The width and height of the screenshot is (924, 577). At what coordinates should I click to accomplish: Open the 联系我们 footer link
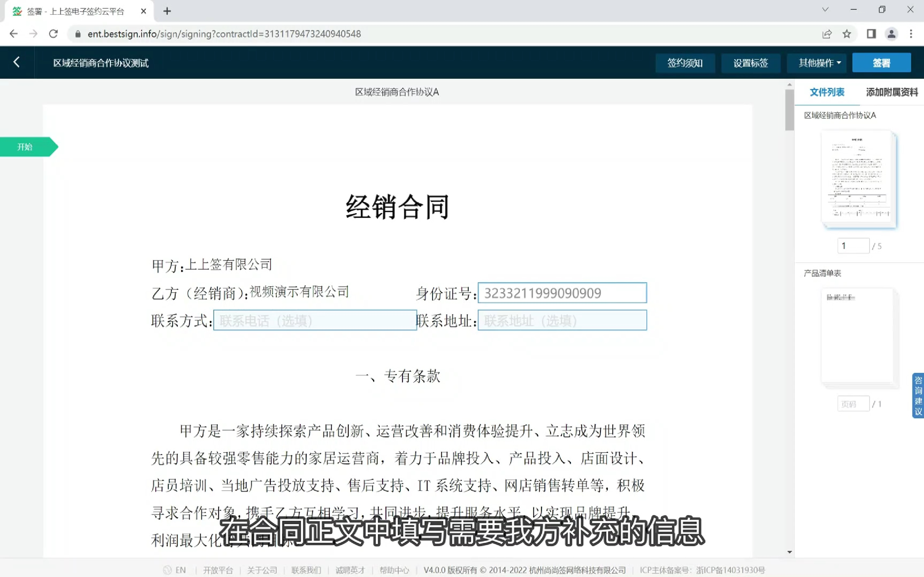306,570
